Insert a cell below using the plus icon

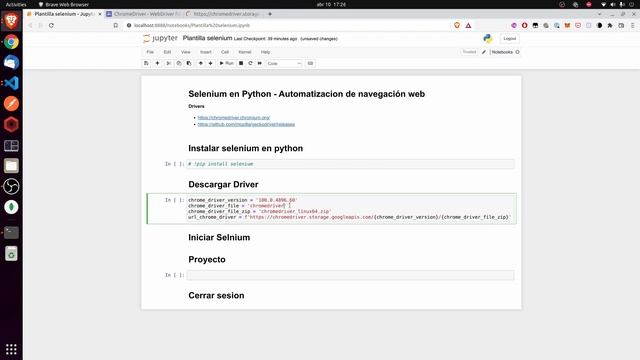pos(158,63)
